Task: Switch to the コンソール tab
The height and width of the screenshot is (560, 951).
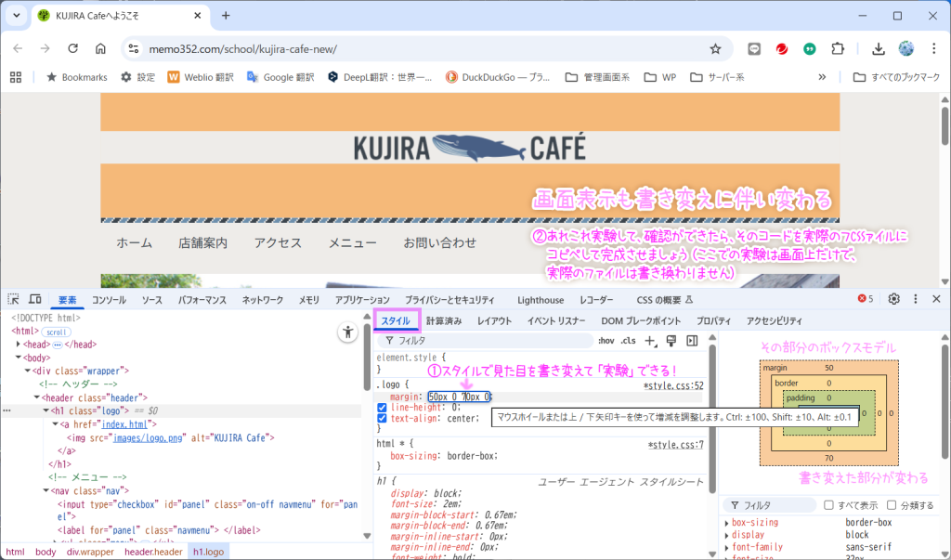Action: click(x=109, y=300)
